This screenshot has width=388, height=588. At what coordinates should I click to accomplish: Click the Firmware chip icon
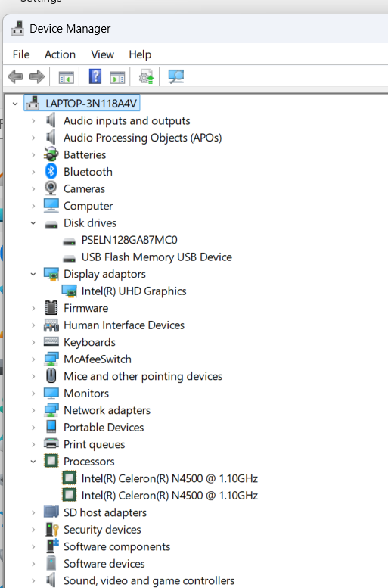coord(51,308)
